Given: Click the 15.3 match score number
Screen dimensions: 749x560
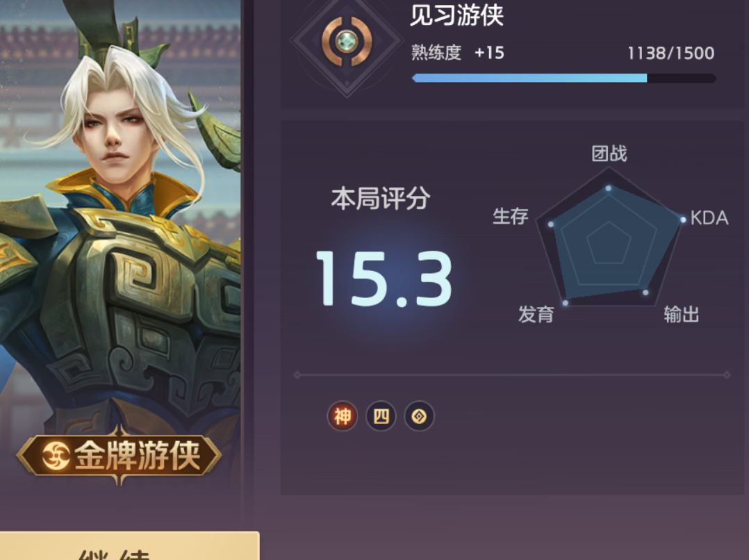Looking at the screenshot, I should click(384, 278).
